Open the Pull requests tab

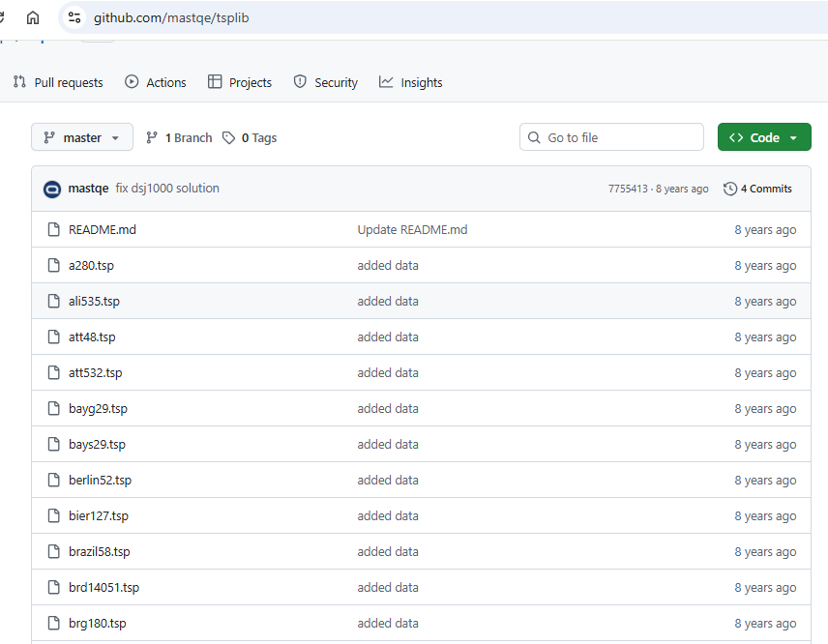(58, 82)
